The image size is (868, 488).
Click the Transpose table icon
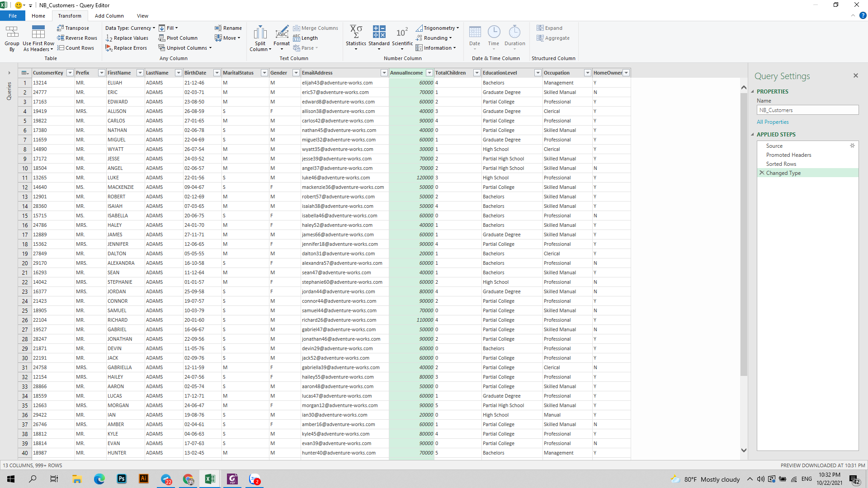coord(61,28)
